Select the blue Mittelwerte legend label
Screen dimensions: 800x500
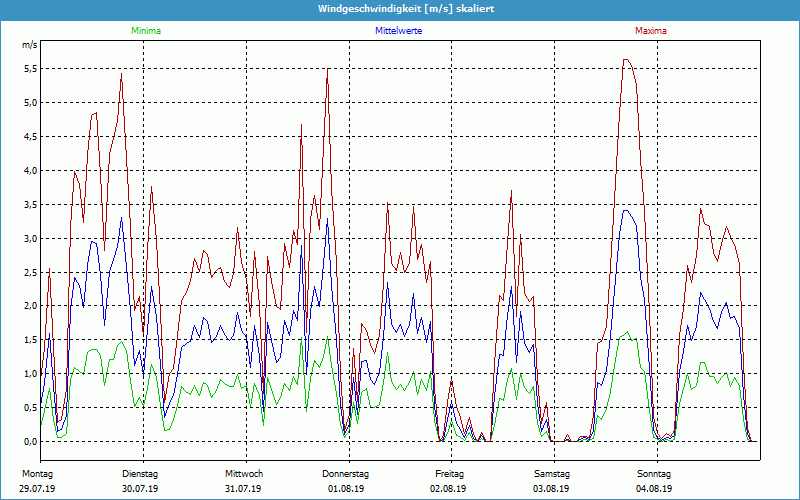(398, 31)
